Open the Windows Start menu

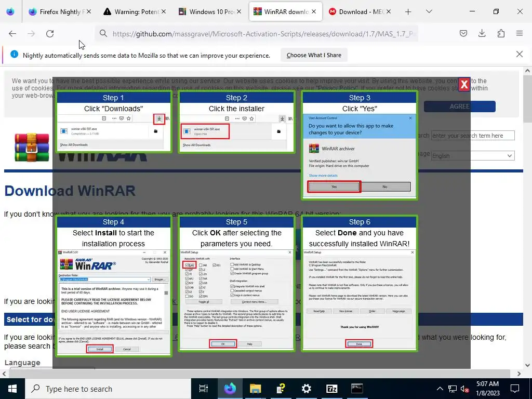[x=12, y=389]
